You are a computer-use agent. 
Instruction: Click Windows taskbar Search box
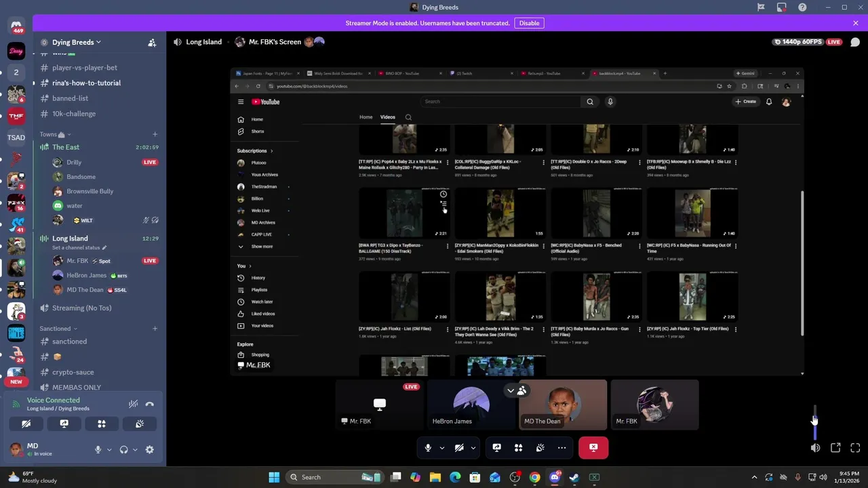pos(334,477)
